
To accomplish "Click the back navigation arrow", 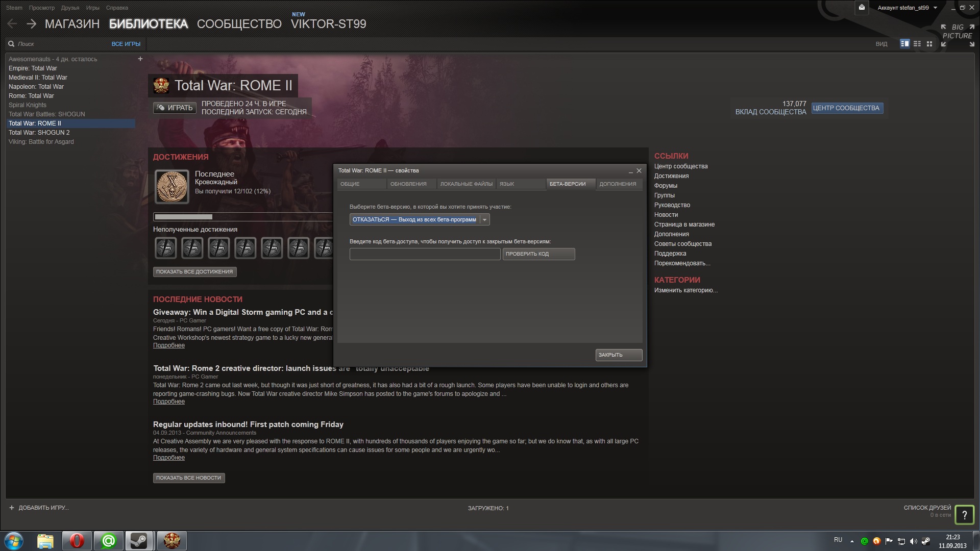I will [12, 23].
